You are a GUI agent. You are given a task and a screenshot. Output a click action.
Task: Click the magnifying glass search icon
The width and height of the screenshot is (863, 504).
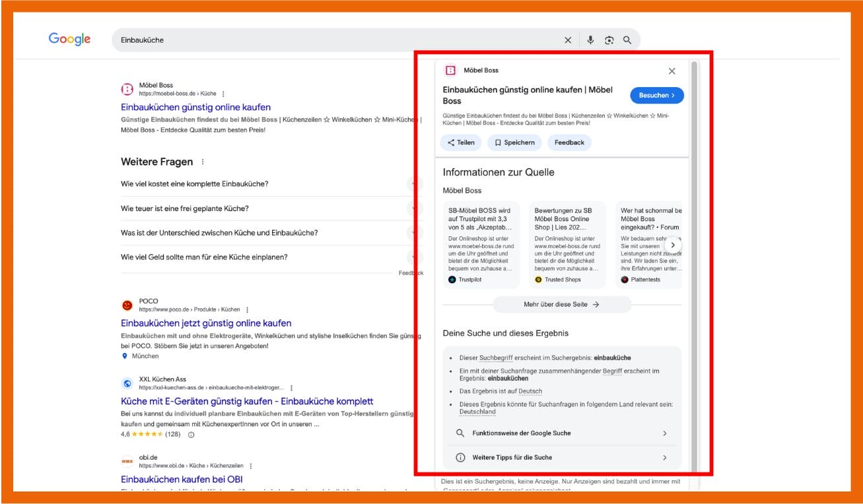pos(627,40)
